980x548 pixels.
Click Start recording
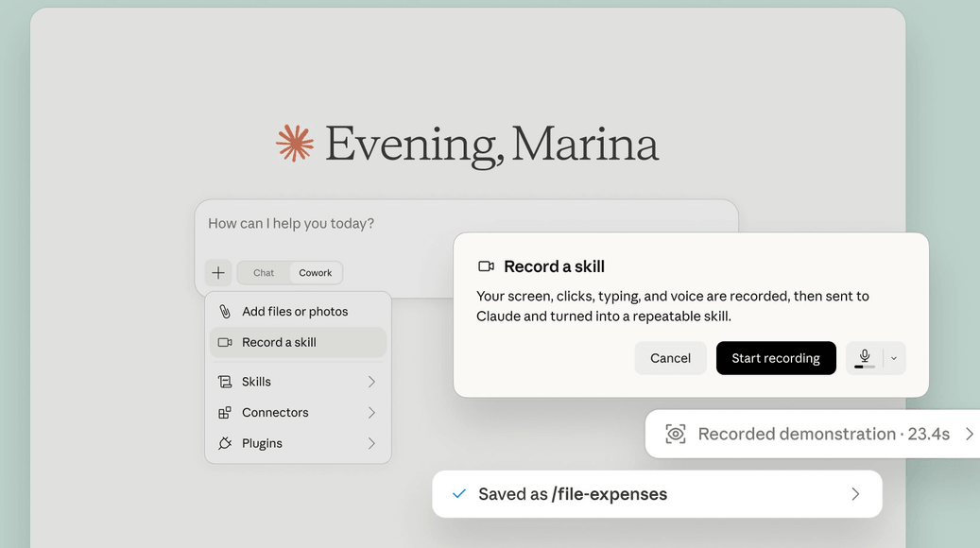(x=776, y=358)
